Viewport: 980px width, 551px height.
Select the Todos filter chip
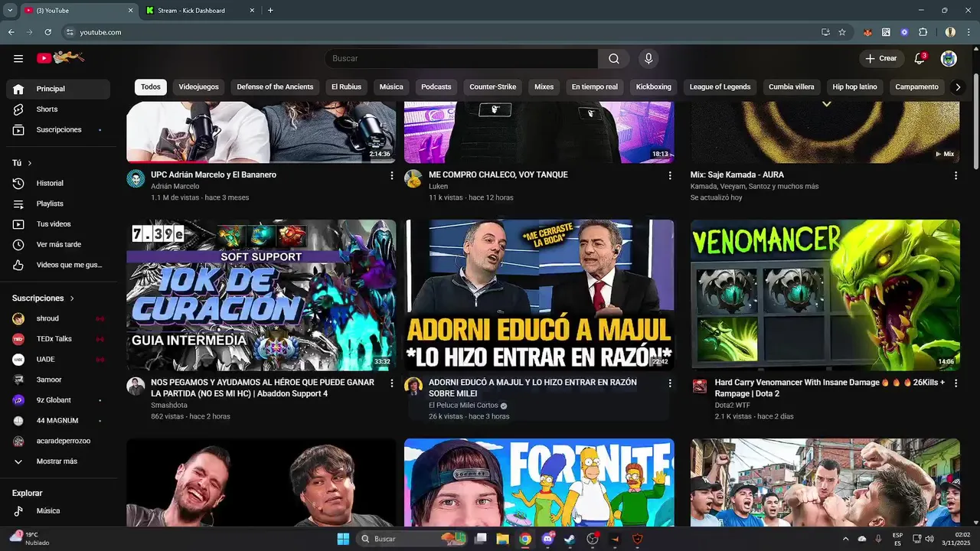151,87
